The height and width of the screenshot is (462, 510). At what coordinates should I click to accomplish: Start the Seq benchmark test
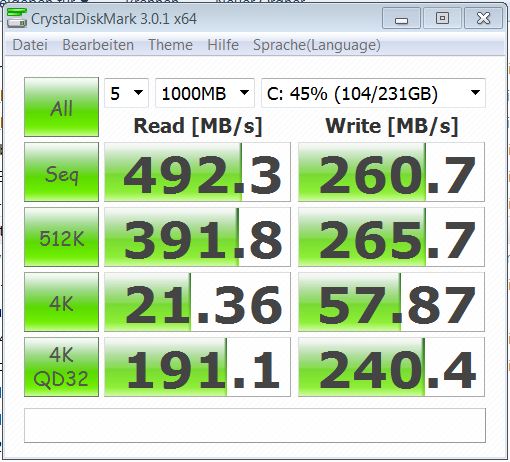61,172
